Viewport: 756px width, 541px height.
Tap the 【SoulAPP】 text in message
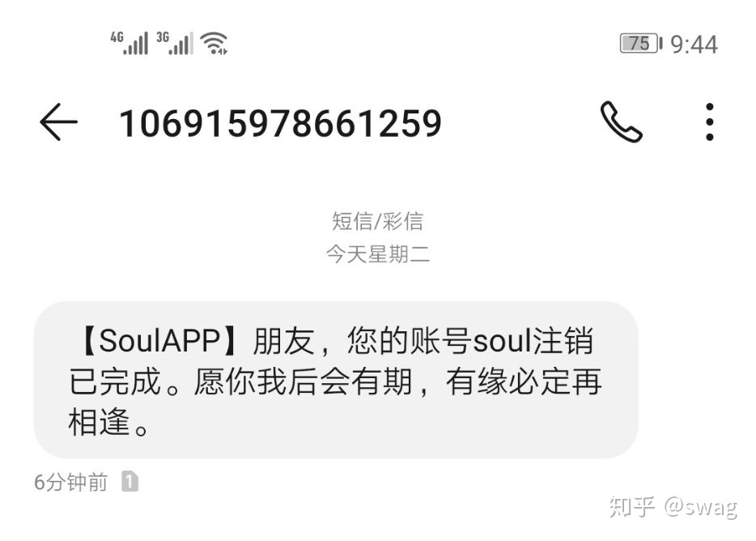point(160,341)
